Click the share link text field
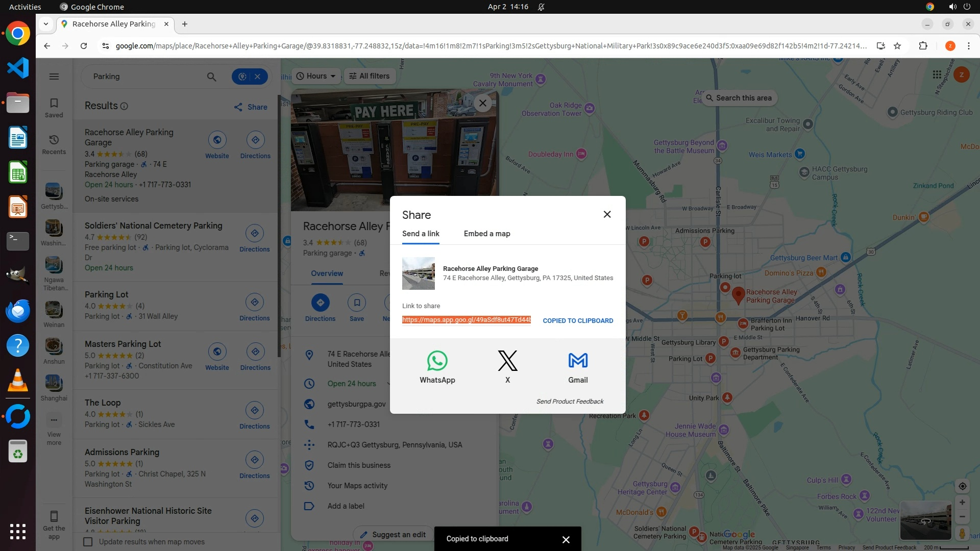The height and width of the screenshot is (551, 980). click(466, 320)
